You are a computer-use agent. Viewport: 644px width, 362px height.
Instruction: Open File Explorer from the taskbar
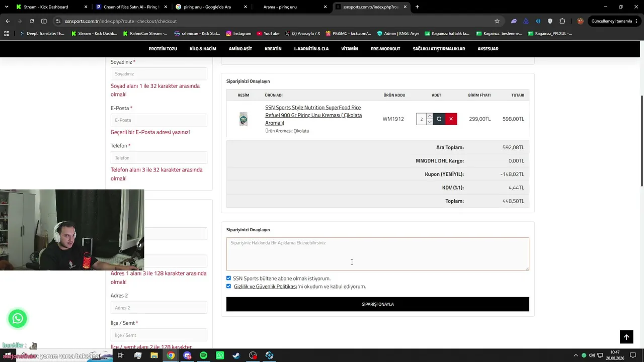(x=154, y=355)
